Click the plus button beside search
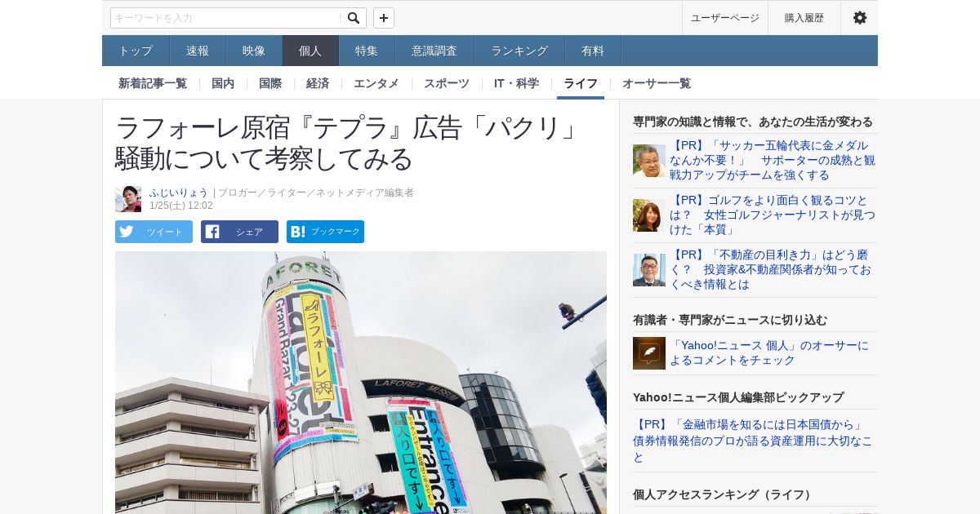Image resolution: width=980 pixels, height=514 pixels. point(384,18)
